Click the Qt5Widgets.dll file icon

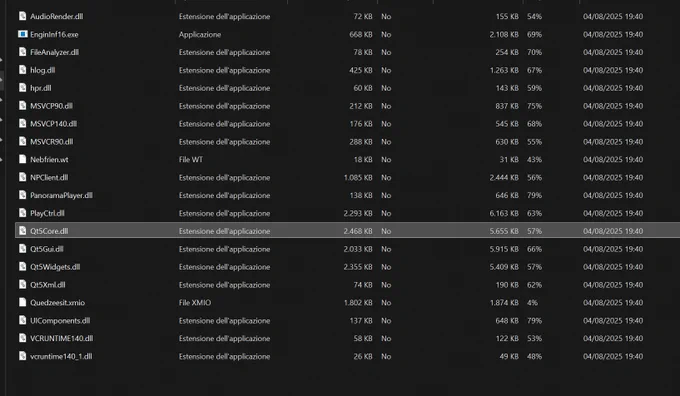point(23,267)
